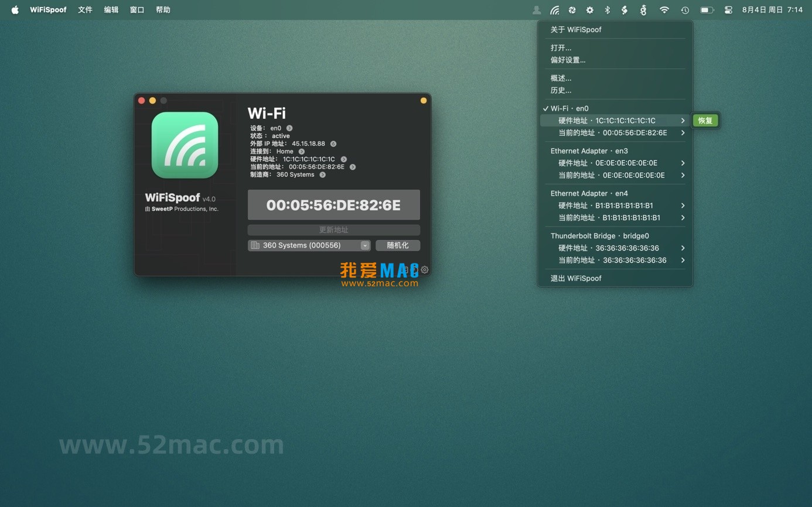Open the 编辑 menu in menu bar
Screen dimensions: 812x507
point(111,10)
